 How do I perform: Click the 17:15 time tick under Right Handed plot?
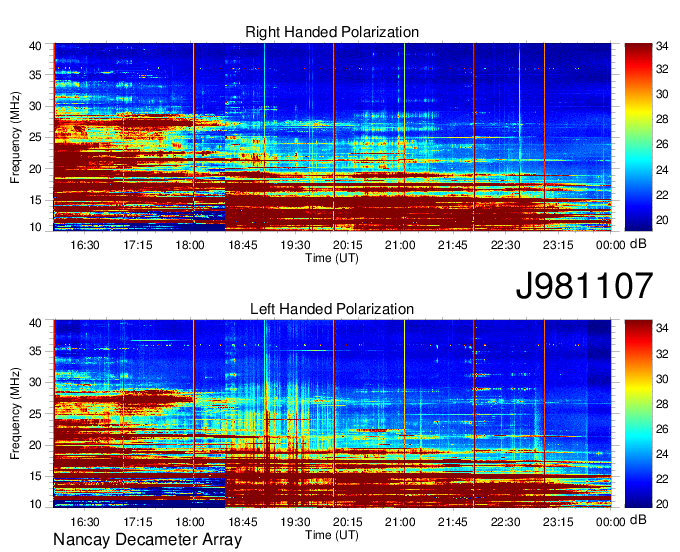(x=137, y=245)
